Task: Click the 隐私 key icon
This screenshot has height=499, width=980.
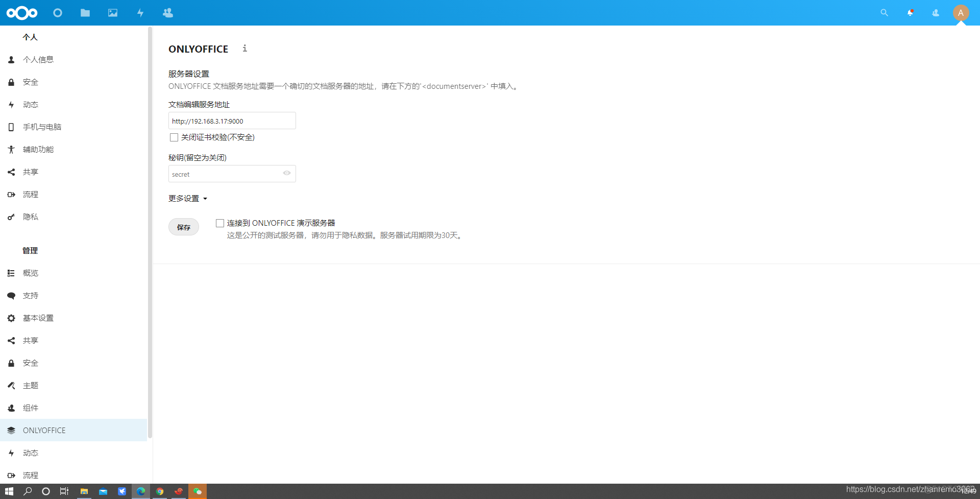Action: (11, 217)
